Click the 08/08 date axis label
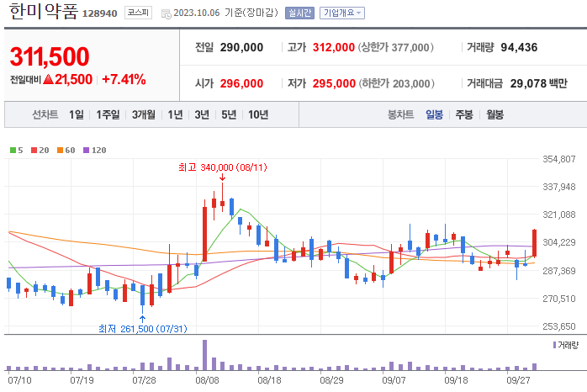587x392 pixels. 207,380
